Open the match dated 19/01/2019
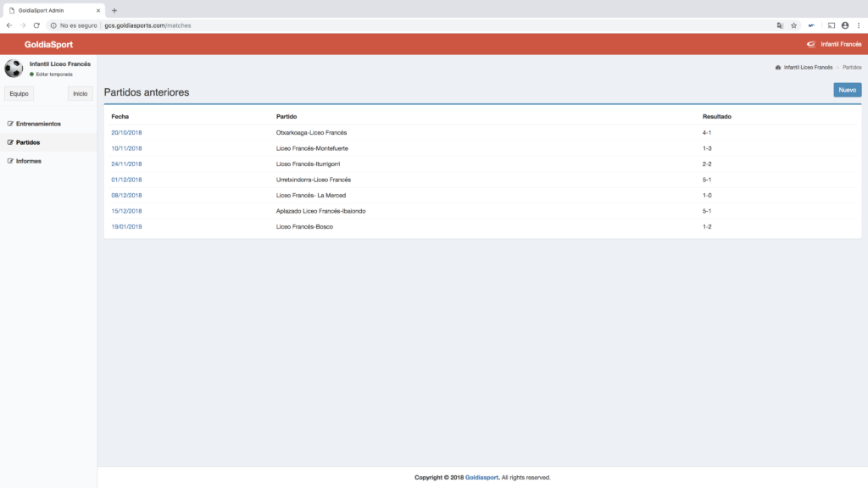The width and height of the screenshot is (868, 488). (126, 227)
